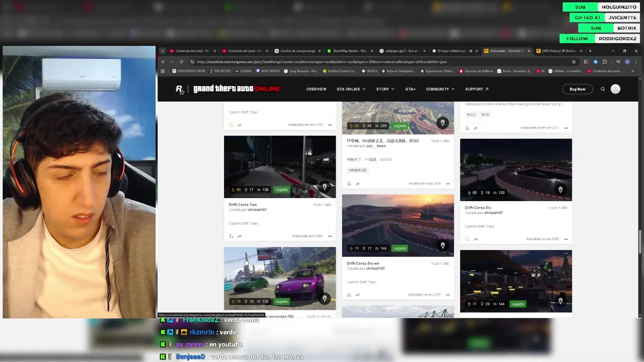
Task: Toggle bookmark on Drift-Corsa Six job
Action: point(467,239)
